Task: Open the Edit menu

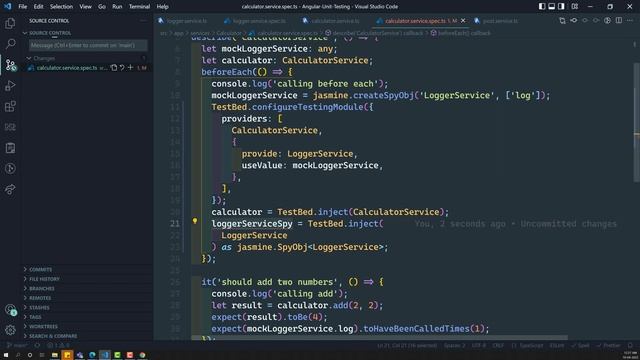Action: tap(38, 7)
